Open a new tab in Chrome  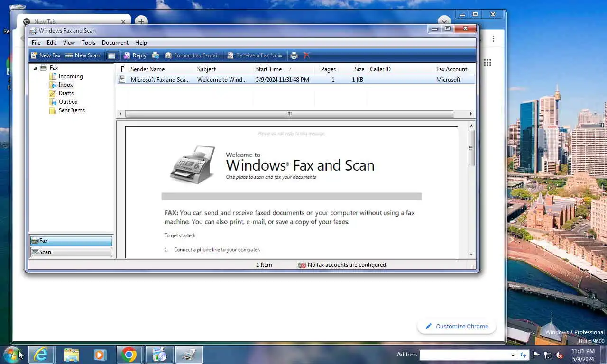[141, 21]
